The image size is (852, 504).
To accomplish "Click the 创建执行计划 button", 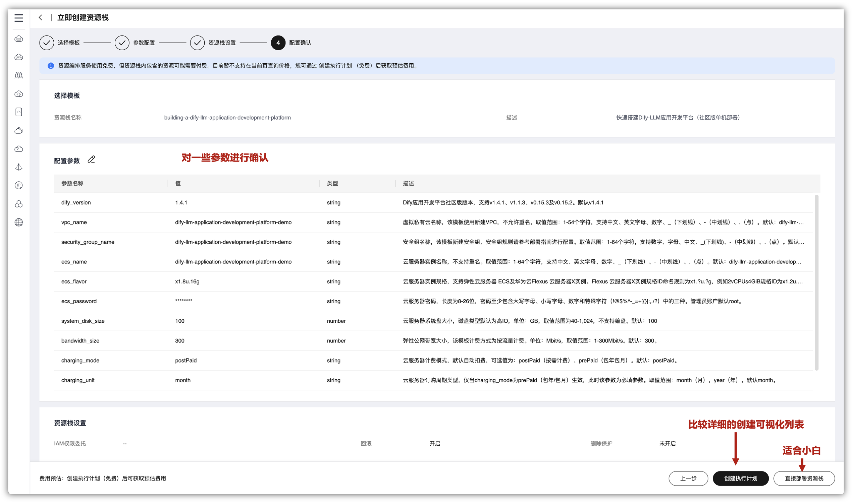I will tap(740, 478).
